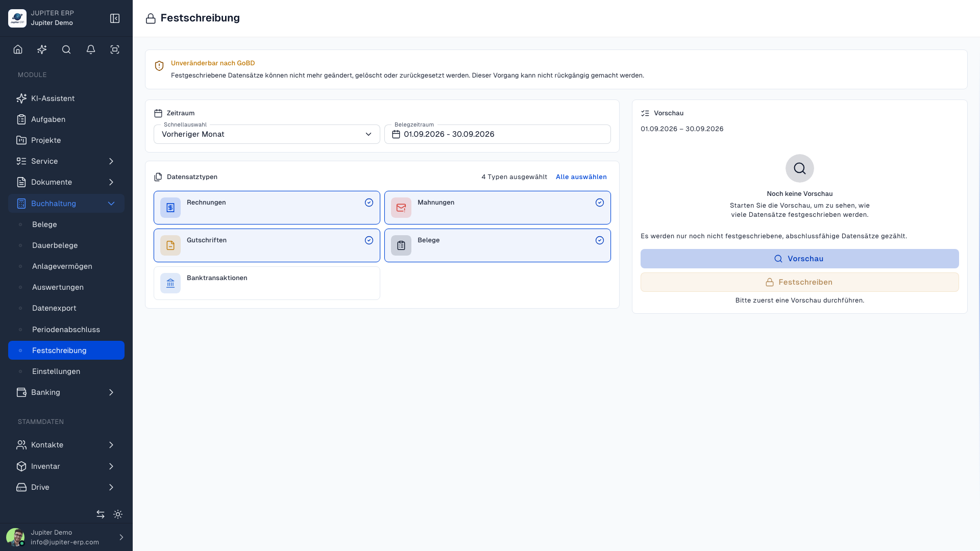Click the GoBD shield warning icon

[159, 66]
